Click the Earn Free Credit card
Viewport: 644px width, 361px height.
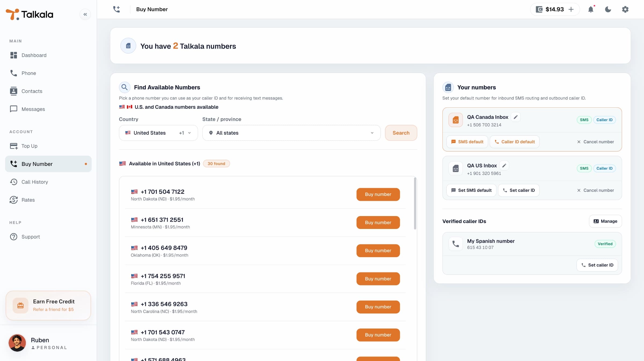click(48, 305)
